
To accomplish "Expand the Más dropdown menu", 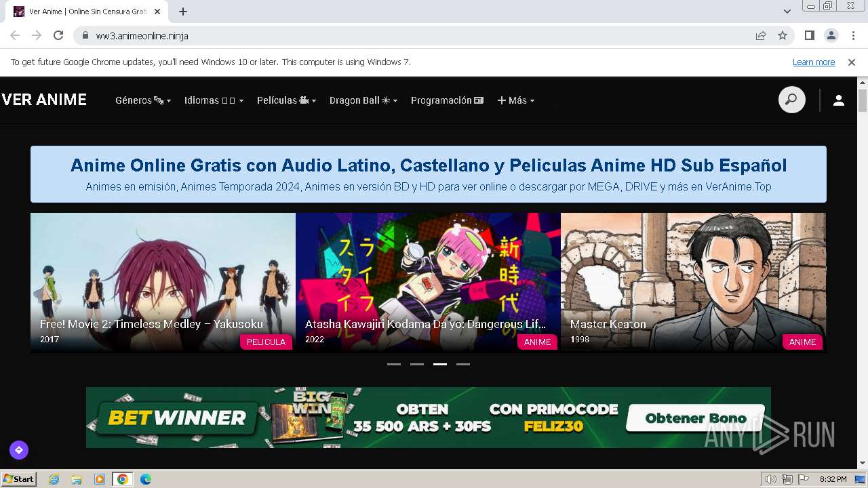I will (x=516, y=100).
